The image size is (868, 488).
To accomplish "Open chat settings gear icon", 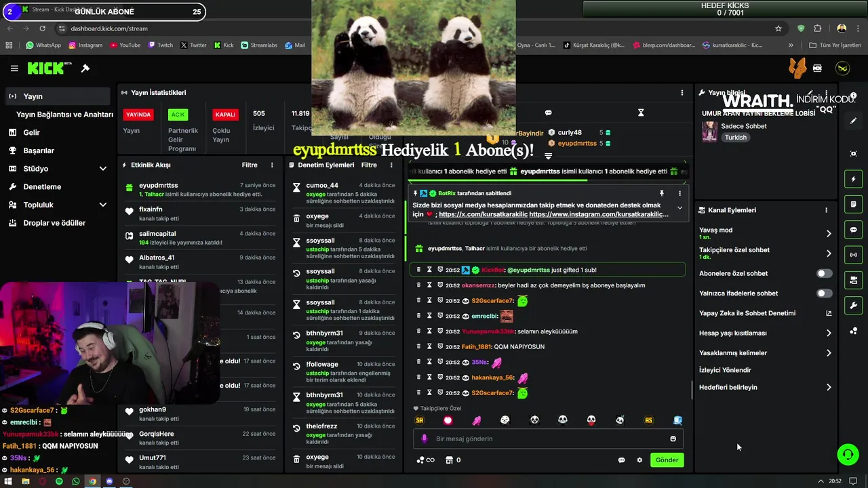I will 639,460.
